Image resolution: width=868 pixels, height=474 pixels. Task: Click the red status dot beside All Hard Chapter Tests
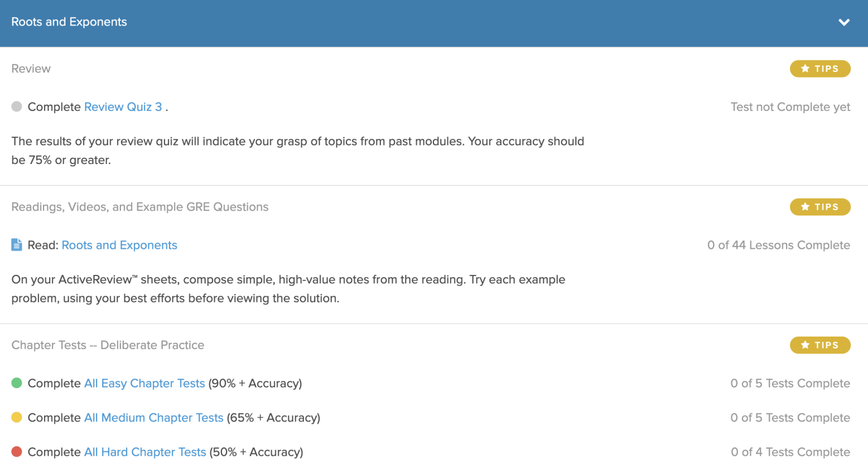[16, 452]
